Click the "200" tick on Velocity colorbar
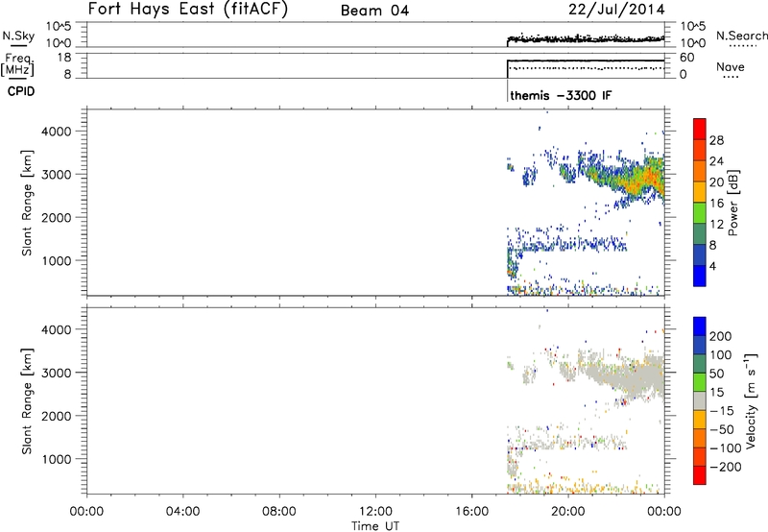This screenshot has height=532, width=768. pyautogui.click(x=721, y=336)
